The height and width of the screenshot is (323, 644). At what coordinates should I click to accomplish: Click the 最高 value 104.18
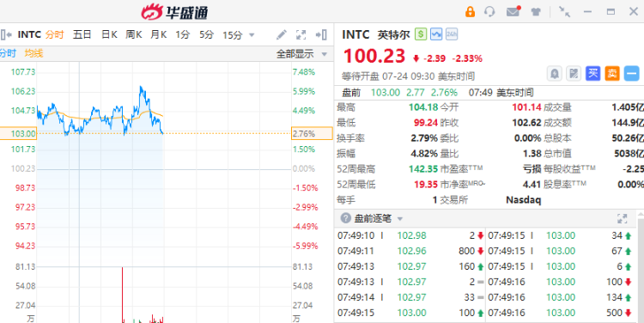tap(423, 107)
